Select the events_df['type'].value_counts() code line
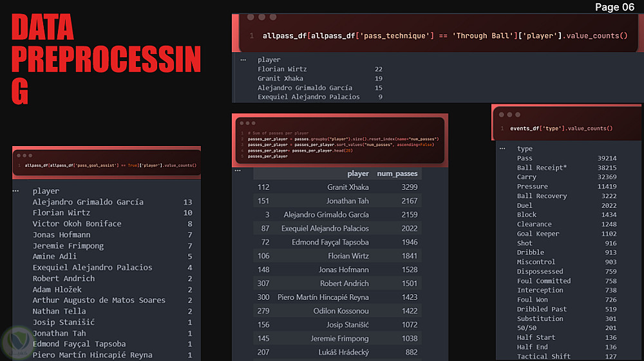The image size is (644, 361). pos(561,129)
